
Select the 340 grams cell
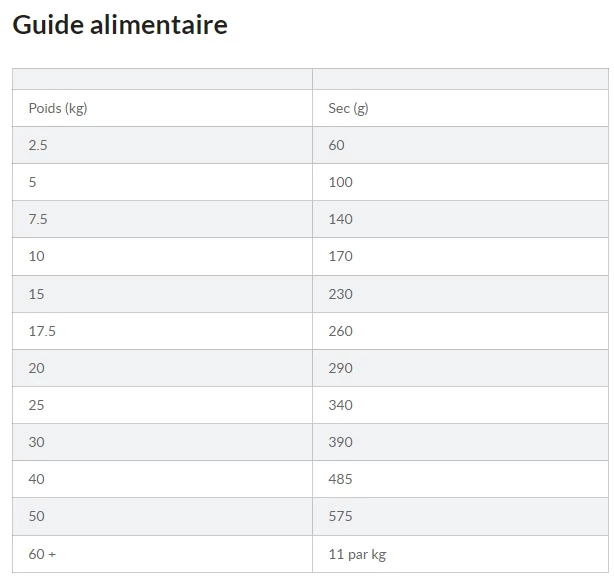click(340, 405)
